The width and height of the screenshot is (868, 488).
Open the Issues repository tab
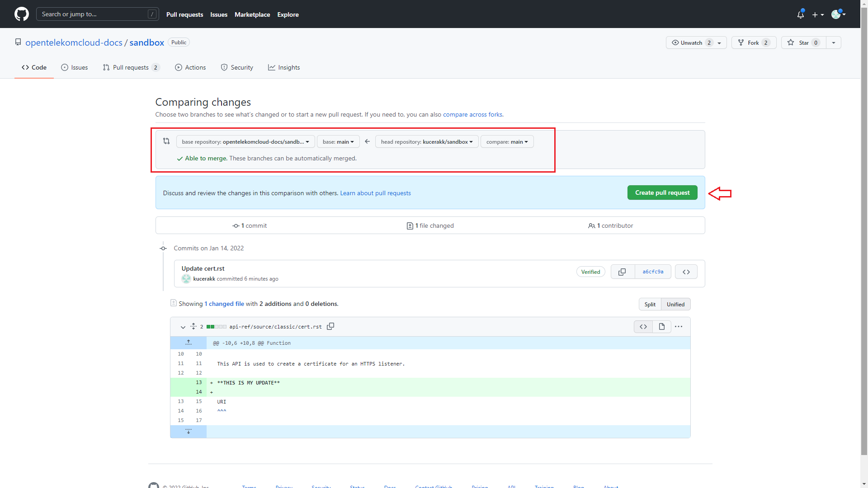tap(75, 67)
